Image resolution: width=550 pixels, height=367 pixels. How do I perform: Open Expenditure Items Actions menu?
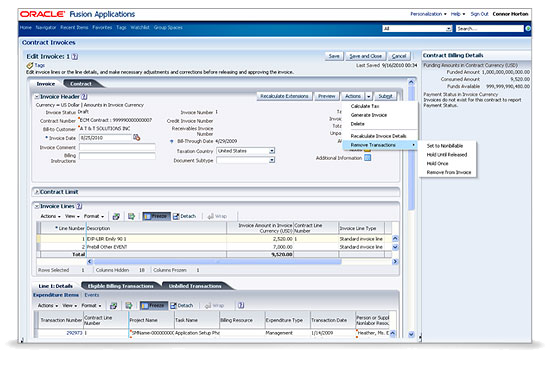point(48,306)
